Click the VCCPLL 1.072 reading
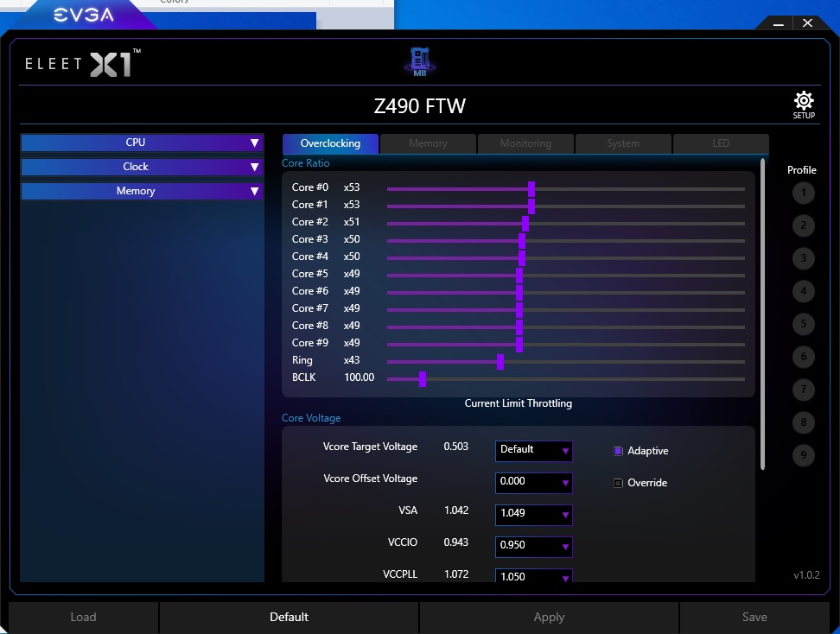This screenshot has width=840, height=634. (x=456, y=574)
